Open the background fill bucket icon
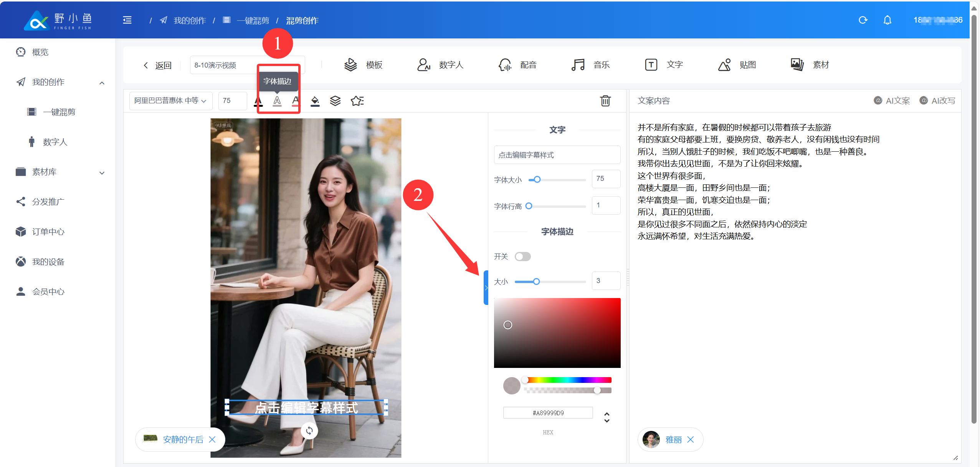This screenshot has height=467, width=980. coord(315,101)
